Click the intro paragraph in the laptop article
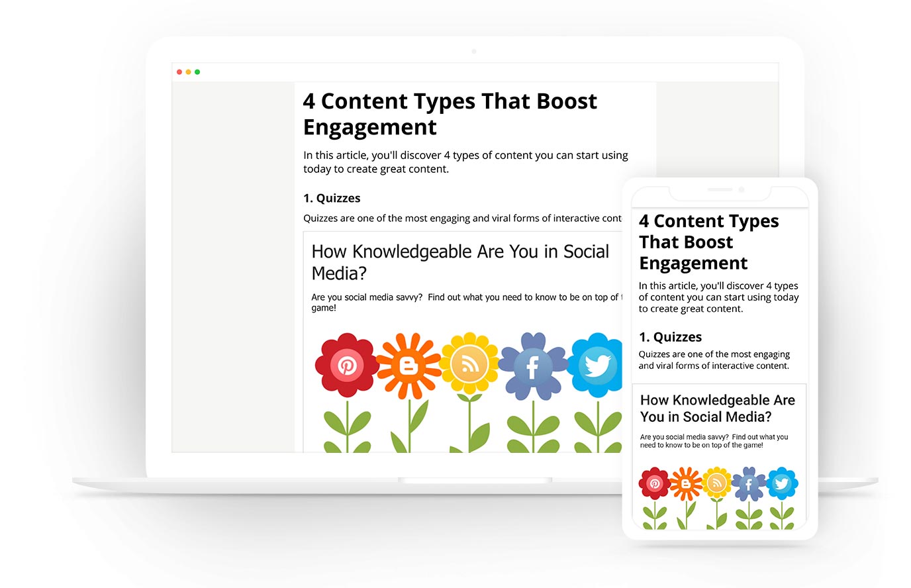The width and height of the screenshot is (911, 588). (465, 162)
